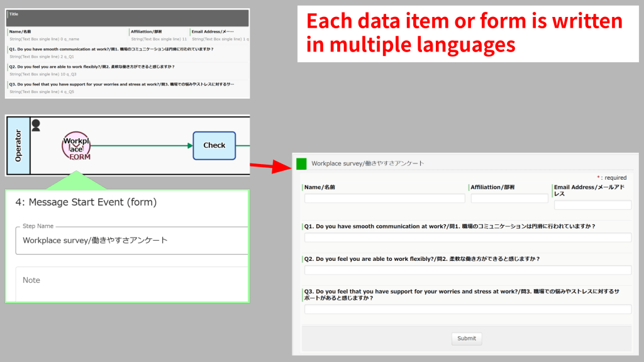
Task: Submit the workplace survey form
Action: [467, 338]
